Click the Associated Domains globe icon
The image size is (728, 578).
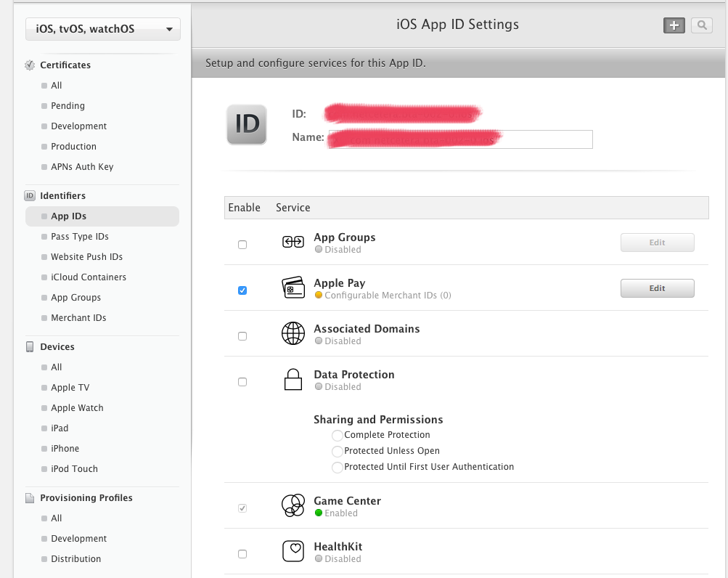[293, 334]
